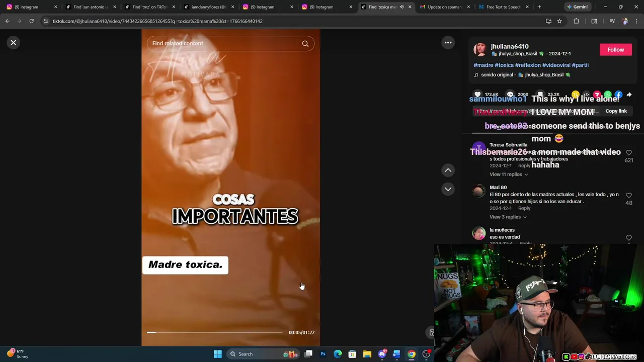Go to previous video with up chevron
The height and width of the screenshot is (362, 644).
[448, 170]
